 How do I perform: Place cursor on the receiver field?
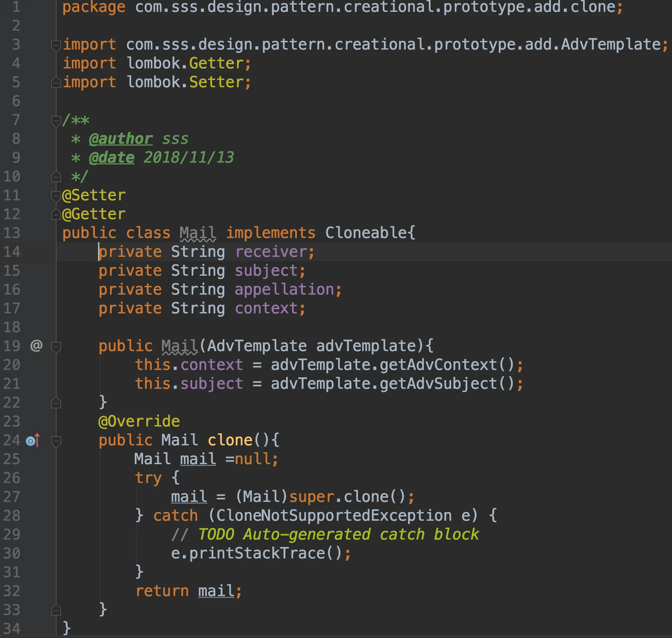(x=271, y=252)
